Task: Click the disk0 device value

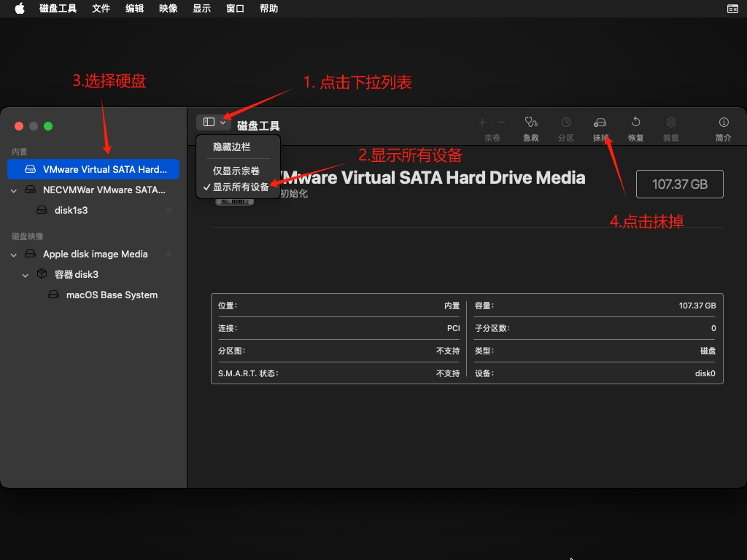Action: pos(705,373)
